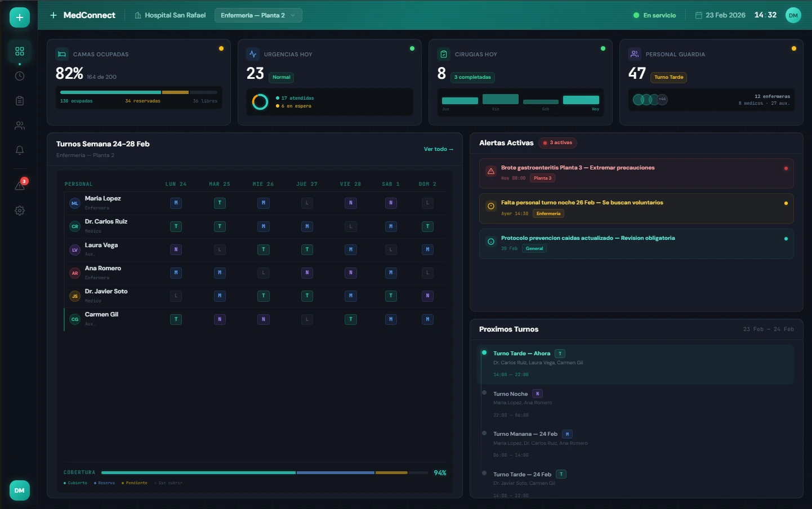Click the Hoy bar in the surgeries chart

[x=581, y=100]
